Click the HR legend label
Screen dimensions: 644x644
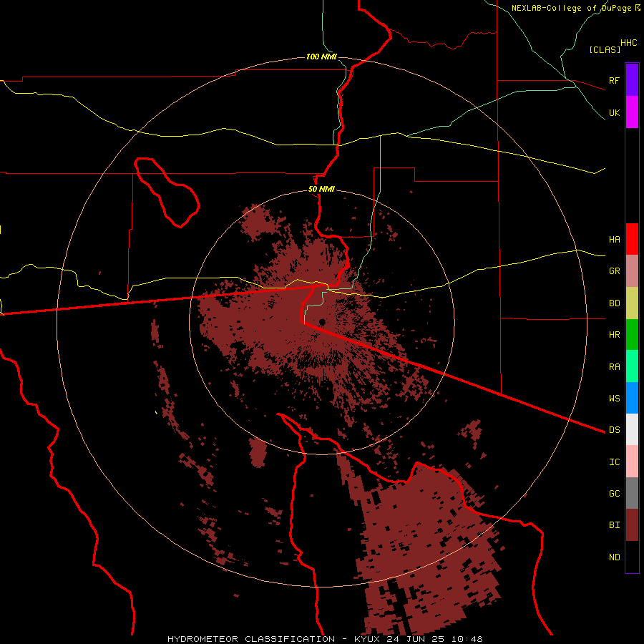[614, 335]
